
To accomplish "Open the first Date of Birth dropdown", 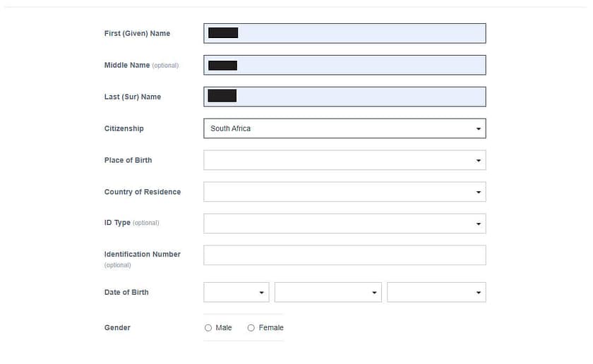I will (236, 292).
